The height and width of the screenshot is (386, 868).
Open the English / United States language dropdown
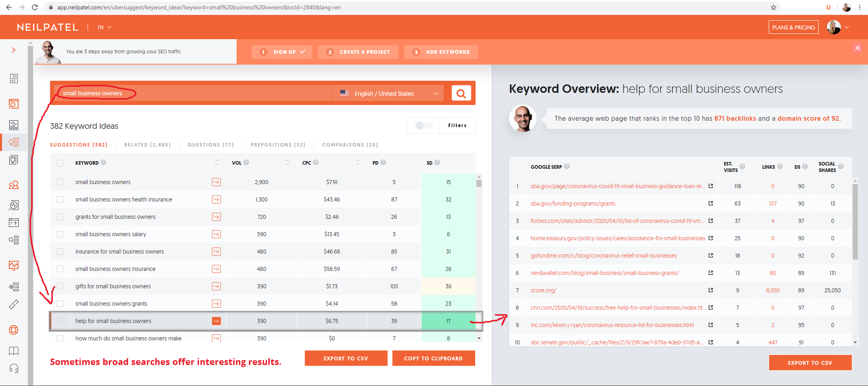point(388,93)
